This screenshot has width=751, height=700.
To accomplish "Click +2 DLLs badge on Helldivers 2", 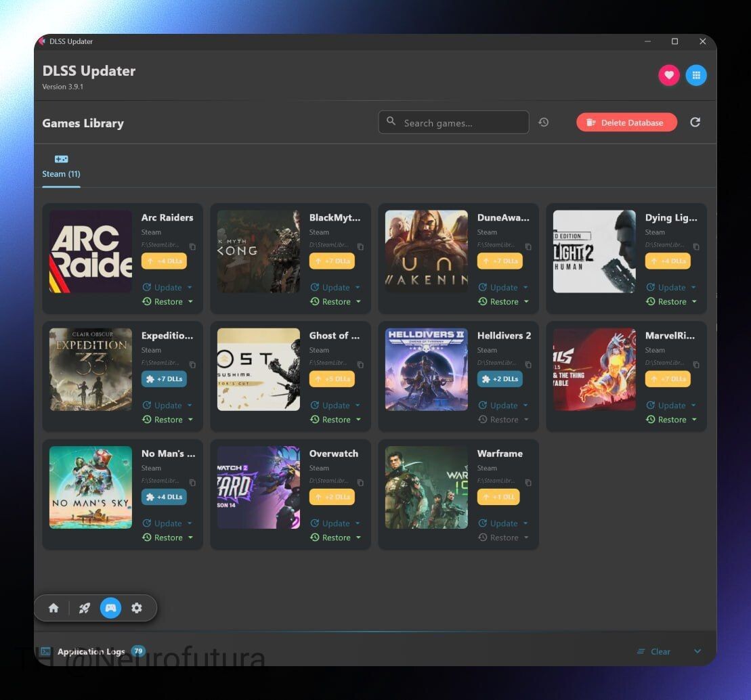I will pyautogui.click(x=500, y=378).
